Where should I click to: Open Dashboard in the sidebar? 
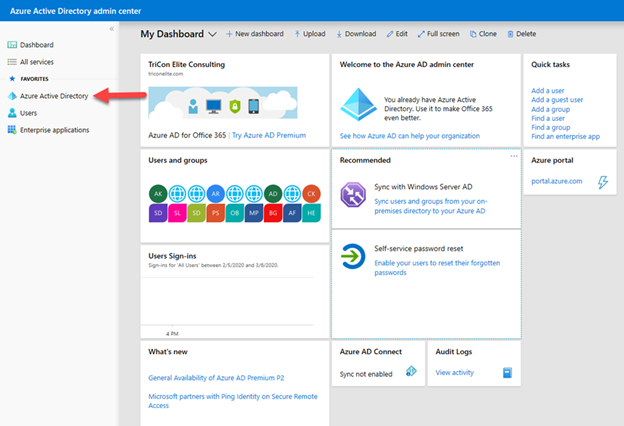pos(37,45)
